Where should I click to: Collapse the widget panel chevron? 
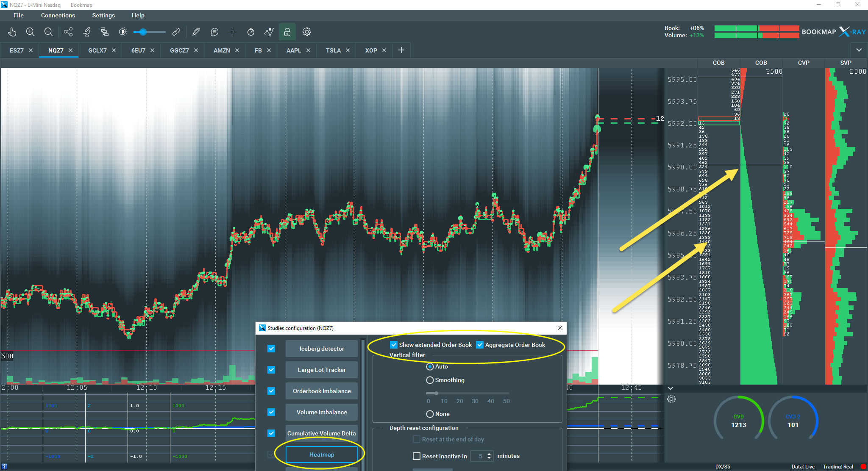point(670,388)
